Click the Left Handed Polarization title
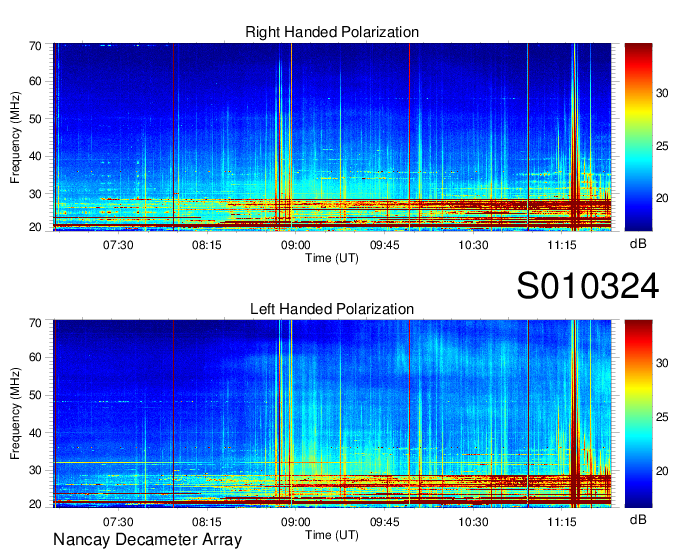Screen dimensions: 680x552 [x=332, y=309]
